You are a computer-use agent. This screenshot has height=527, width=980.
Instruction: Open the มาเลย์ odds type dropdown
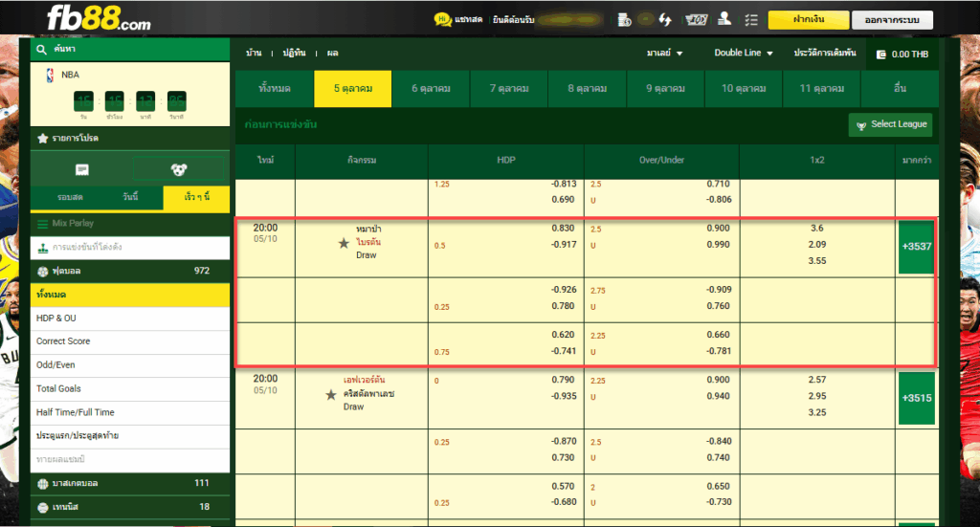coord(664,53)
